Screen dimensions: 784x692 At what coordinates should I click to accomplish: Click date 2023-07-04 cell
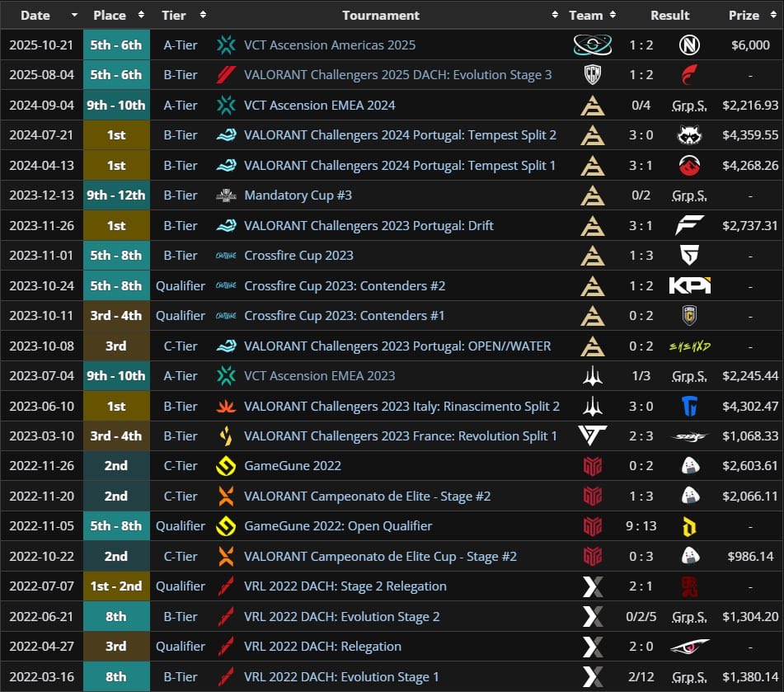coord(41,376)
